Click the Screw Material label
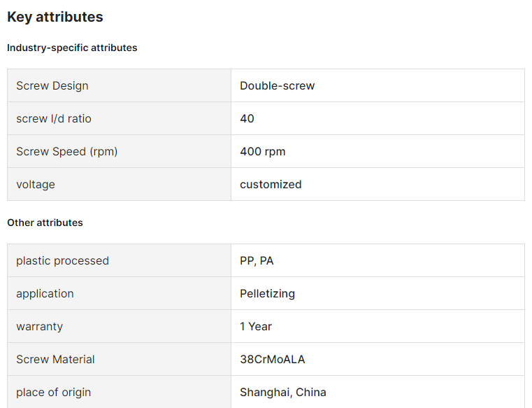 tap(55, 359)
